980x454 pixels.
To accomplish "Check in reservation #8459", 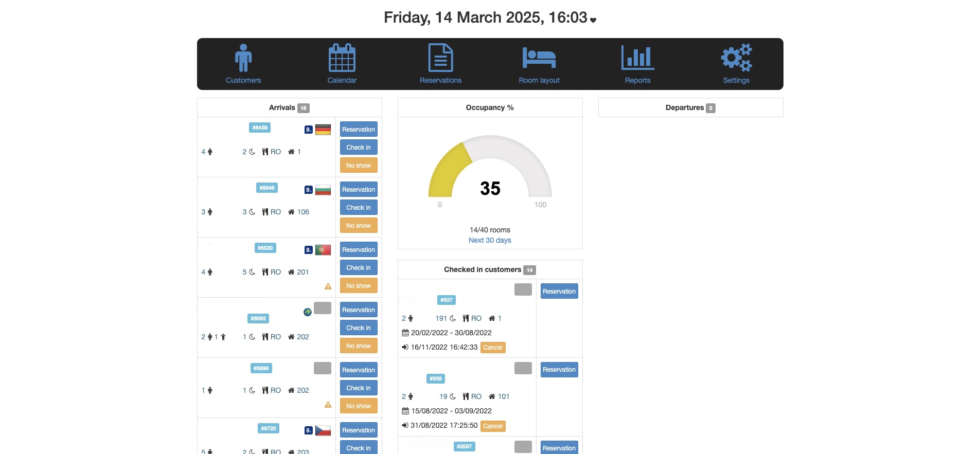I will (x=359, y=148).
